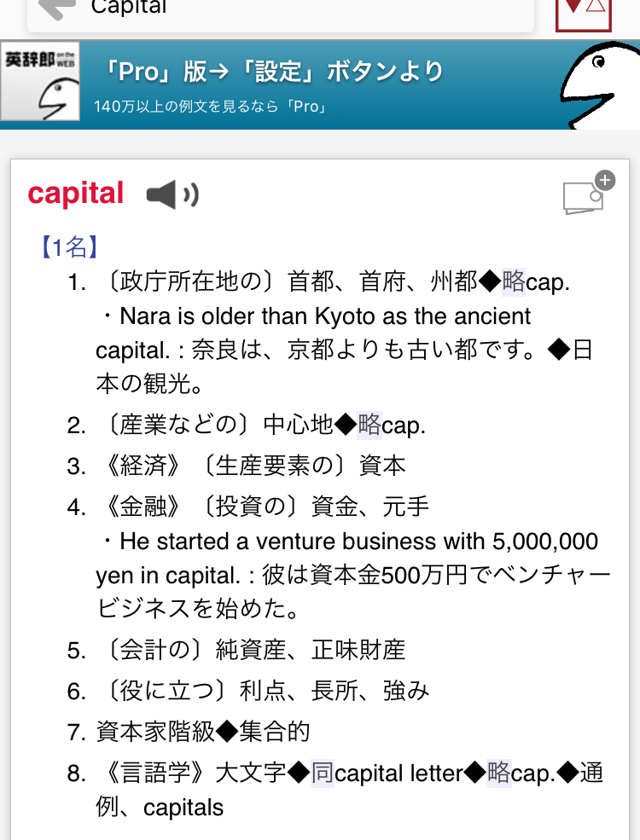Tap the 140万以上の例文 banner subtitle

click(x=211, y=107)
